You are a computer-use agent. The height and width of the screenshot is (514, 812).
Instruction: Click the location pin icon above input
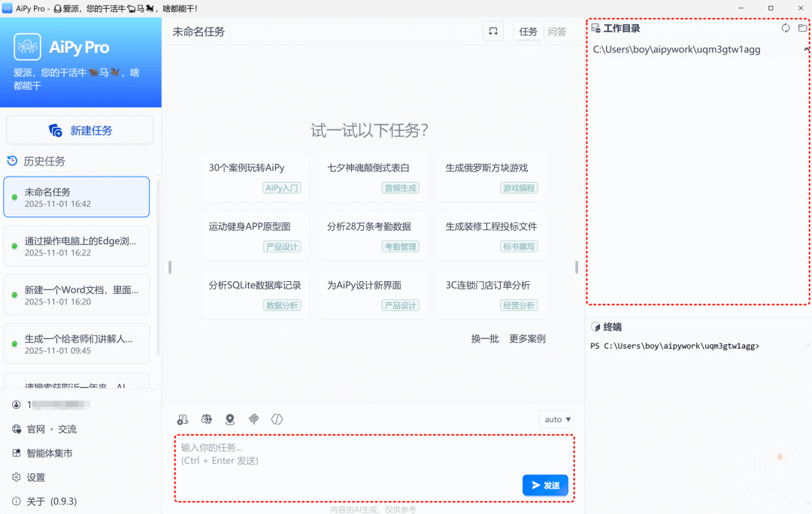pyautogui.click(x=230, y=419)
